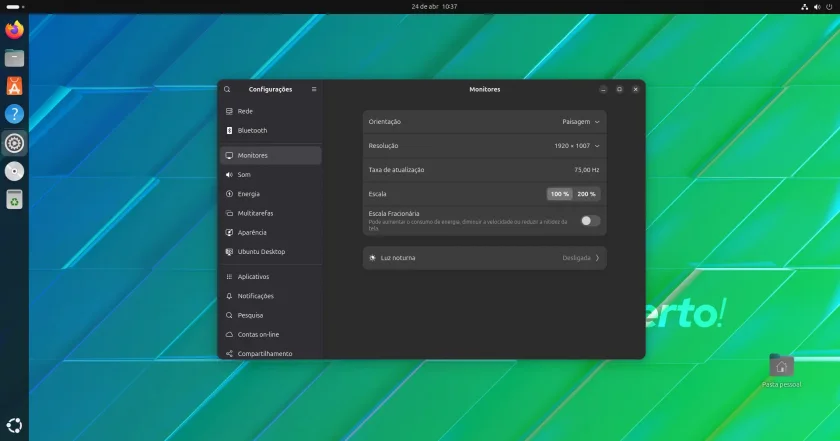This screenshot has width=840, height=441.
Task: Open the Files manager dock icon
Action: (x=14, y=58)
